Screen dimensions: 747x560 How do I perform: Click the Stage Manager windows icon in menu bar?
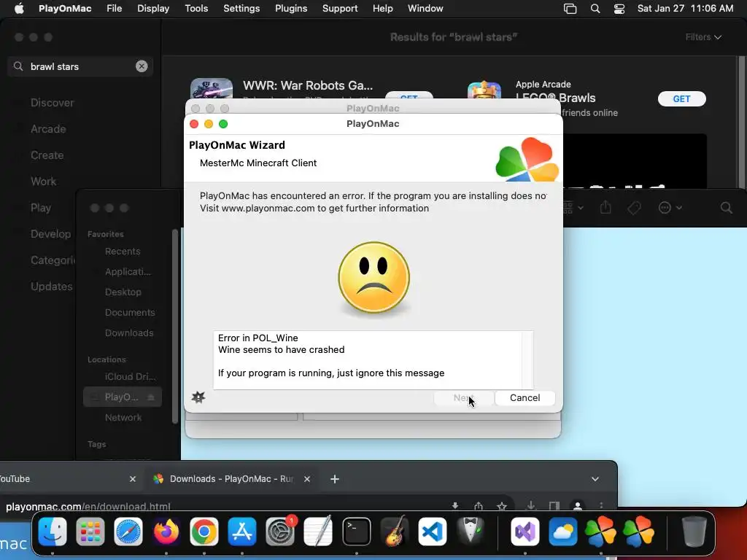pyautogui.click(x=570, y=9)
